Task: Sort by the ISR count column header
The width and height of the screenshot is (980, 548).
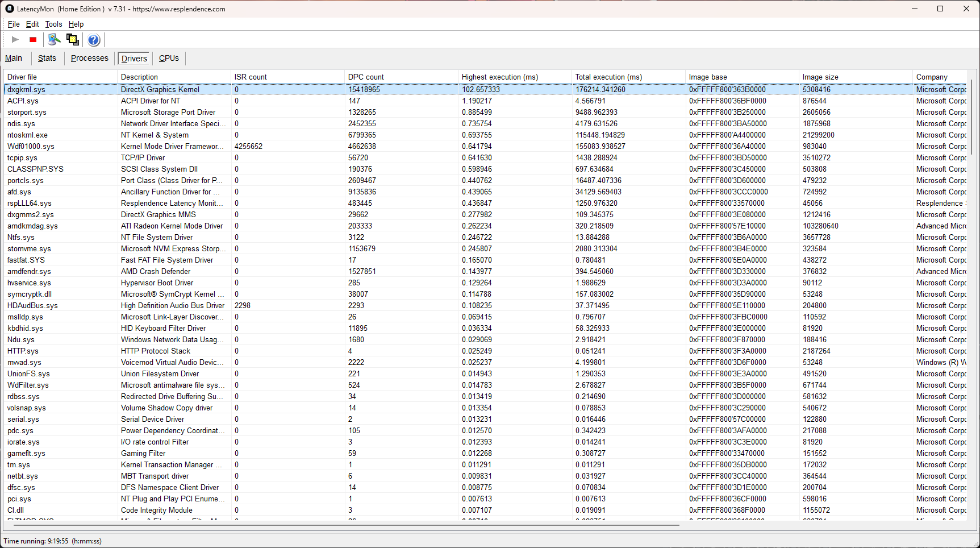Action: tap(287, 77)
